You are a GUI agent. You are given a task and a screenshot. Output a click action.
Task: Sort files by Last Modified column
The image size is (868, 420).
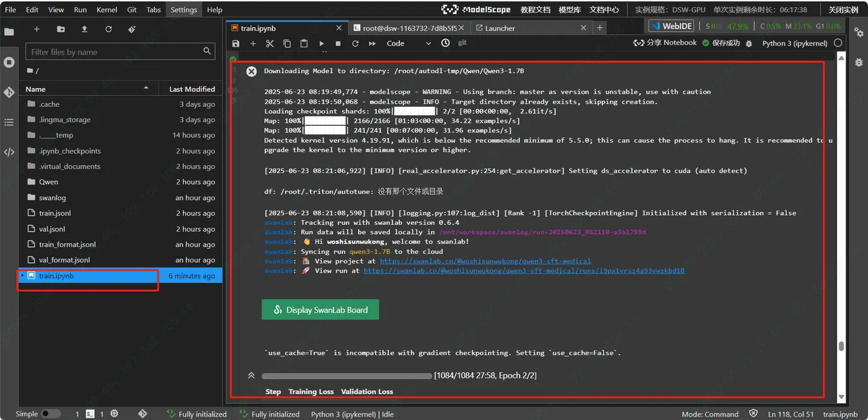coord(192,89)
